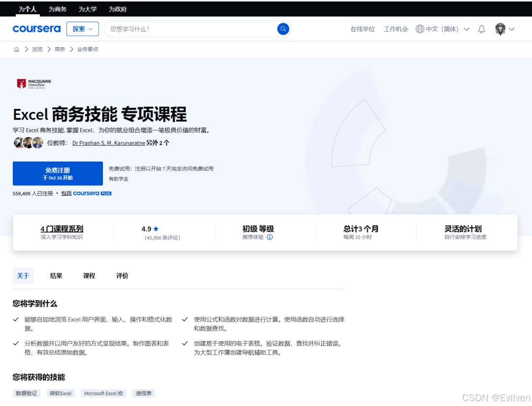Click the 559,409 人已注册 text

(33, 194)
